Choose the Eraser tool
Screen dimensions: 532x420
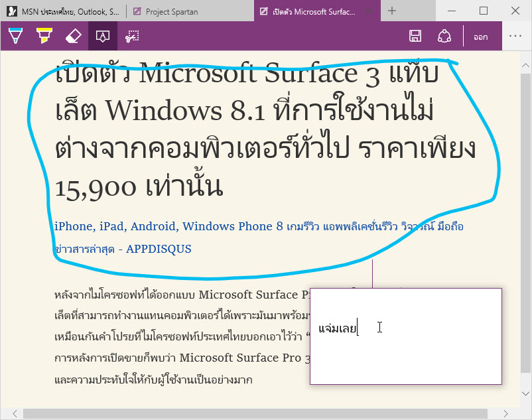click(x=74, y=36)
